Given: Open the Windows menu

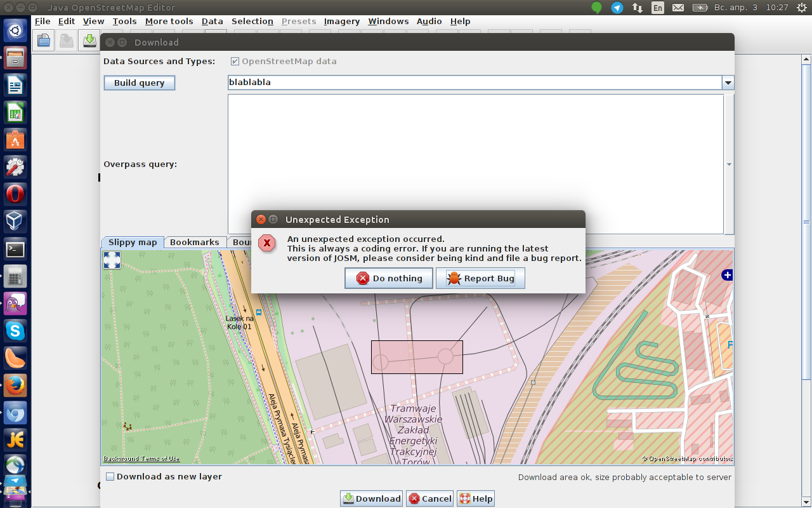Looking at the screenshot, I should [388, 21].
